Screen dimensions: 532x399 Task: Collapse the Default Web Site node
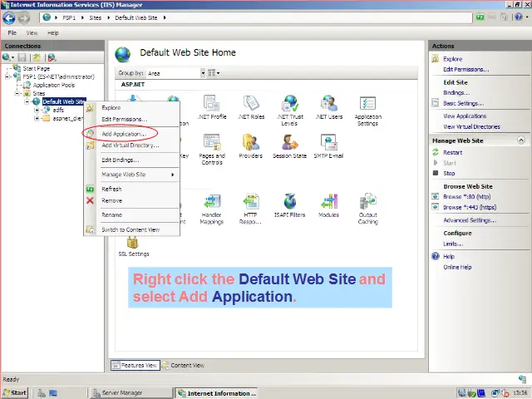(27, 101)
